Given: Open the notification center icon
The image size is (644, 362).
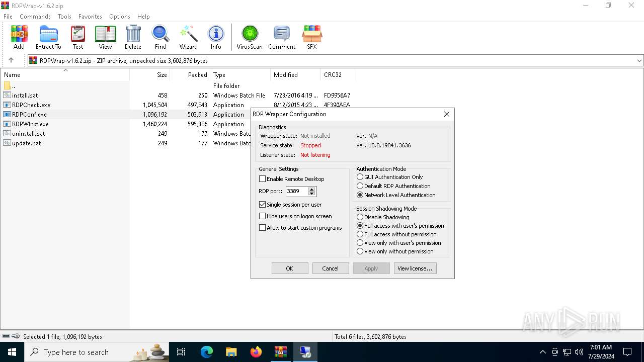Looking at the screenshot, I should click(x=627, y=352).
